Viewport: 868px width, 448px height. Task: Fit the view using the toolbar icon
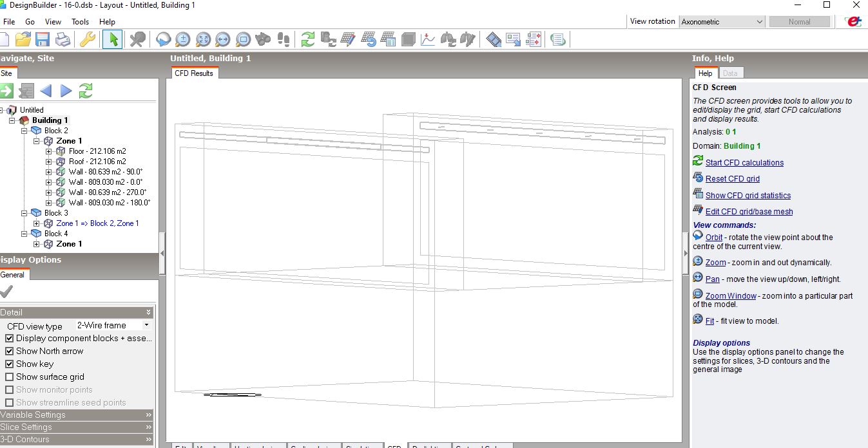coord(203,39)
